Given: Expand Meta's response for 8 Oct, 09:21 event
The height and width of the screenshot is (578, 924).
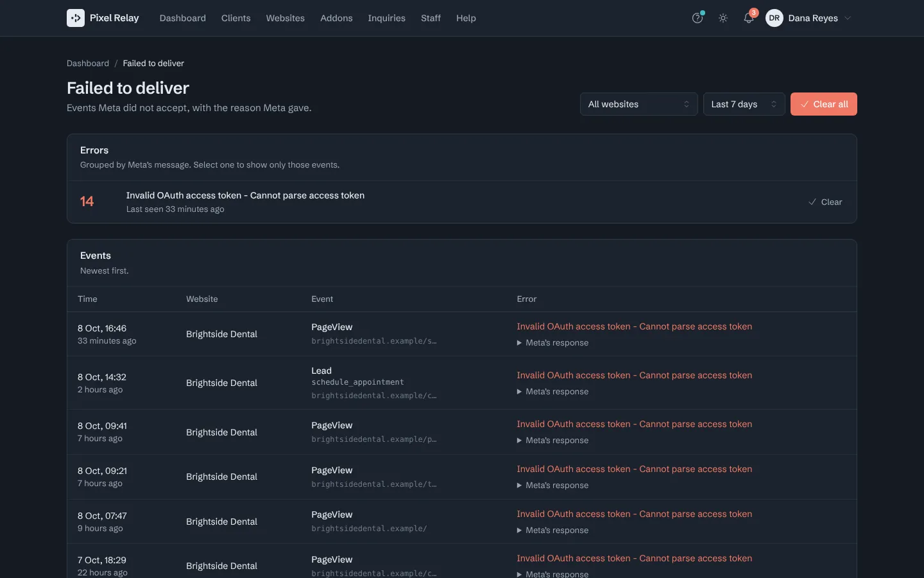Looking at the screenshot, I should pyautogui.click(x=552, y=486).
